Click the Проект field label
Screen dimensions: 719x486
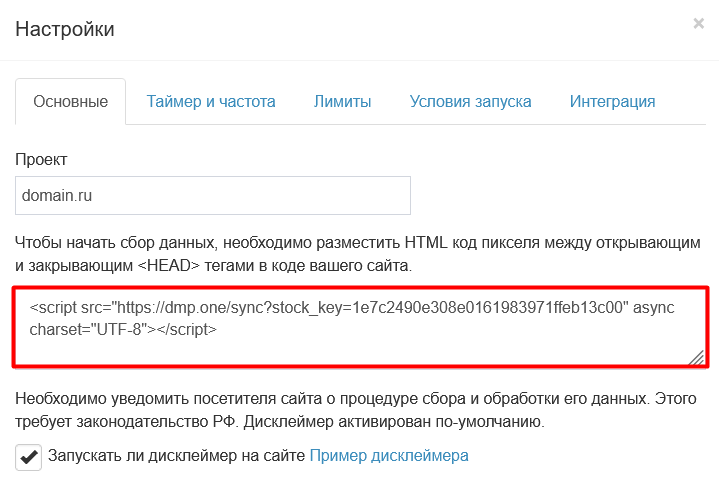(x=41, y=160)
